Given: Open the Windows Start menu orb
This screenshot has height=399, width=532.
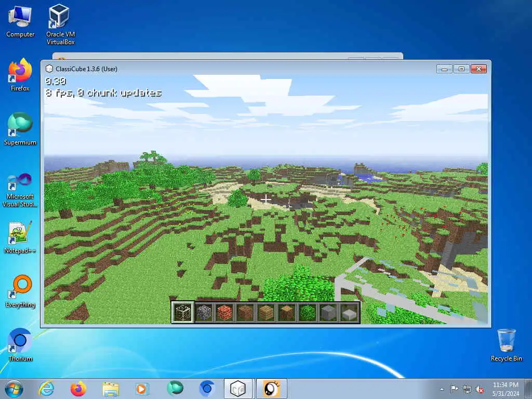Looking at the screenshot, I should click(14, 389).
